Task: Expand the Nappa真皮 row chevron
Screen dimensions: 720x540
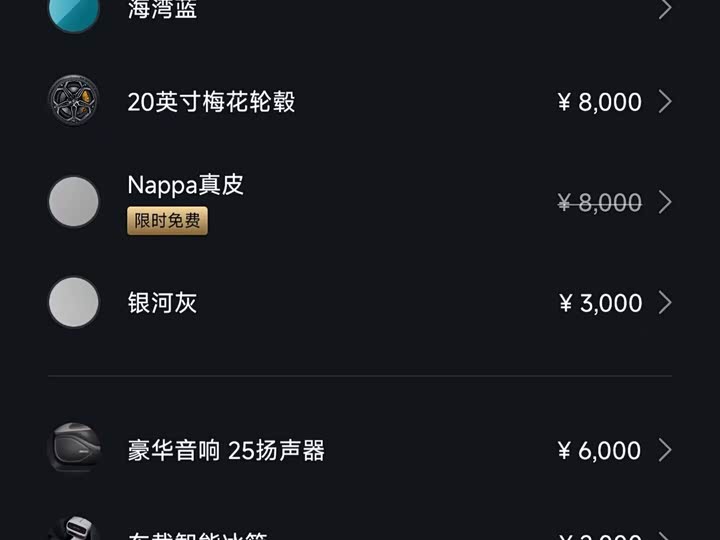Action: 665,202
